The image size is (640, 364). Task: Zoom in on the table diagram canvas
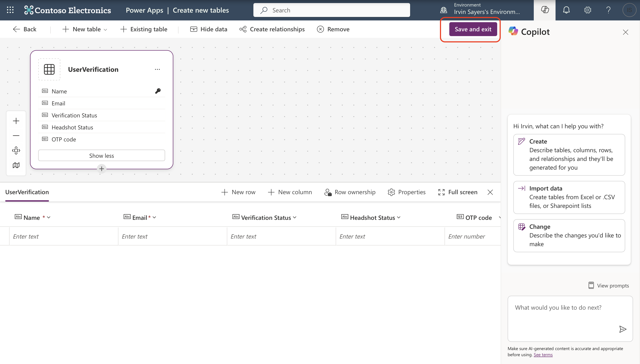[16, 121]
